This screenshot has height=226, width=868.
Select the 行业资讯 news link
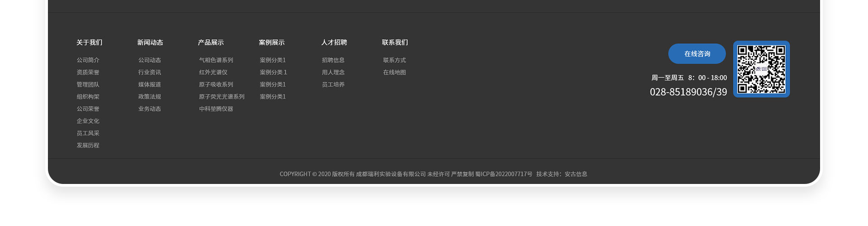pyautogui.click(x=150, y=72)
